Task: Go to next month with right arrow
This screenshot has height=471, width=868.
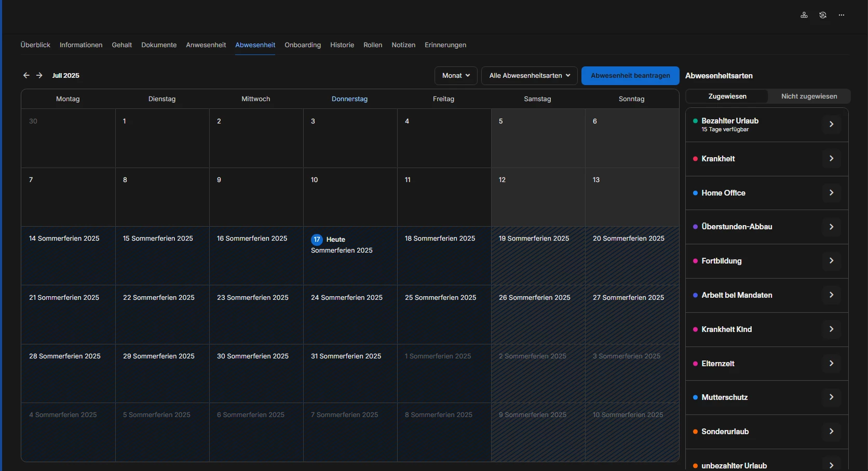Action: (x=39, y=76)
